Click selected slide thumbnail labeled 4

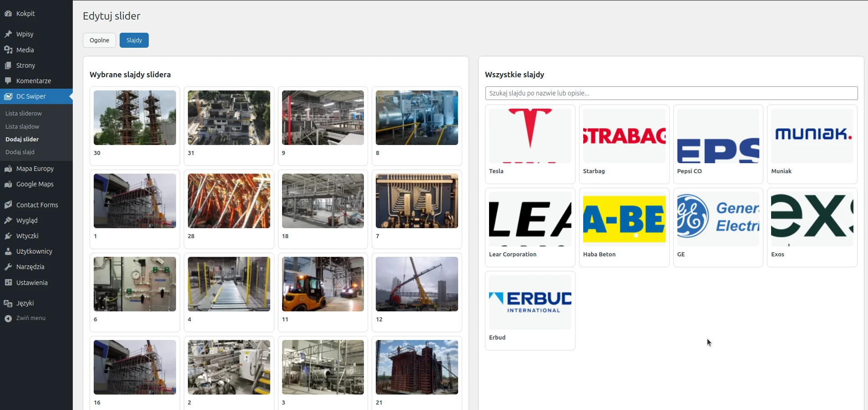click(x=229, y=284)
